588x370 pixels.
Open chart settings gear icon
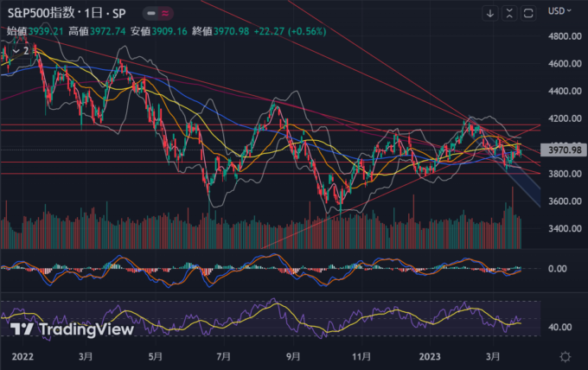pos(565,355)
